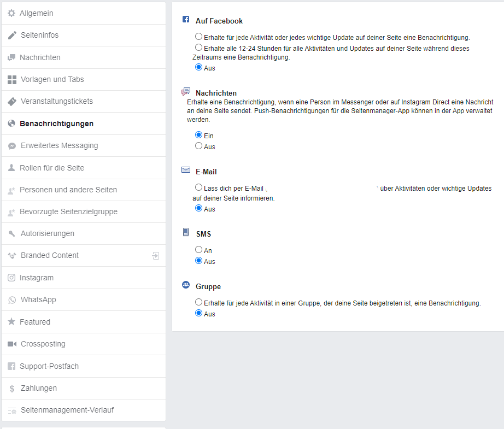
Task: Click the list-gear icon beside Seitenmanagement-Verlauf
Action: pos(12,410)
